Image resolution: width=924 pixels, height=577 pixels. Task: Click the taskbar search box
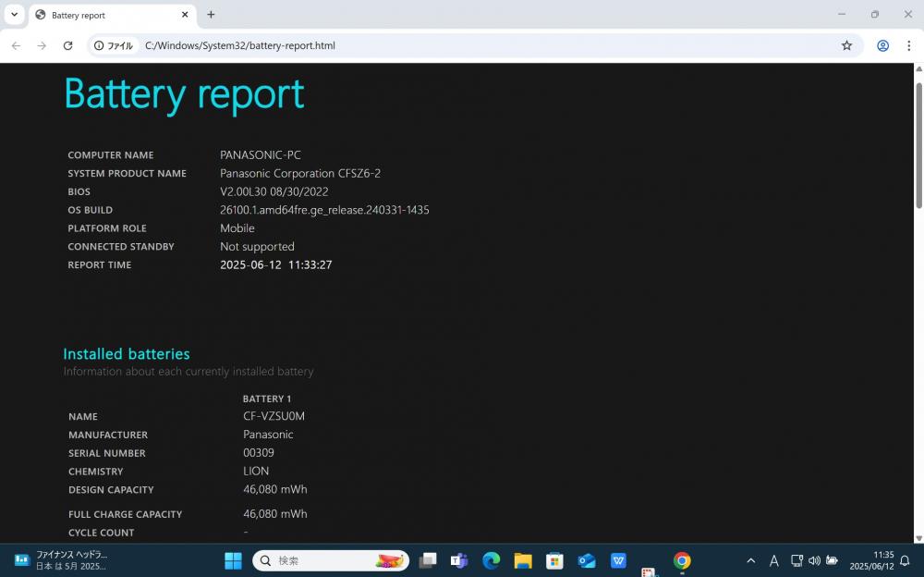(x=331, y=560)
